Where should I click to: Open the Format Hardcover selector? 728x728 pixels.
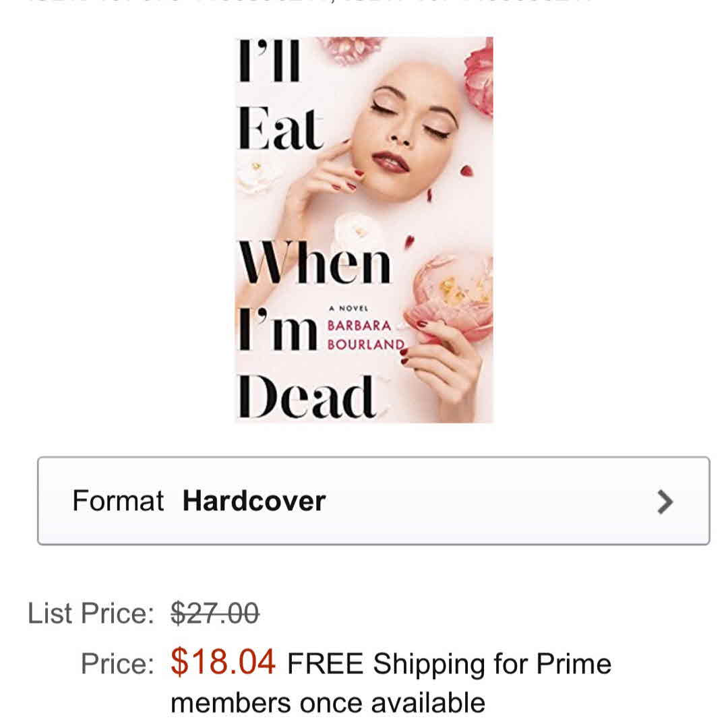click(x=373, y=500)
